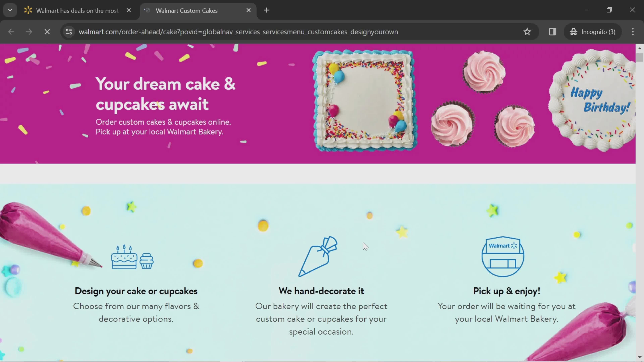The height and width of the screenshot is (362, 644).
Task: Open the Incognito (3) indicator
Action: 593,32
